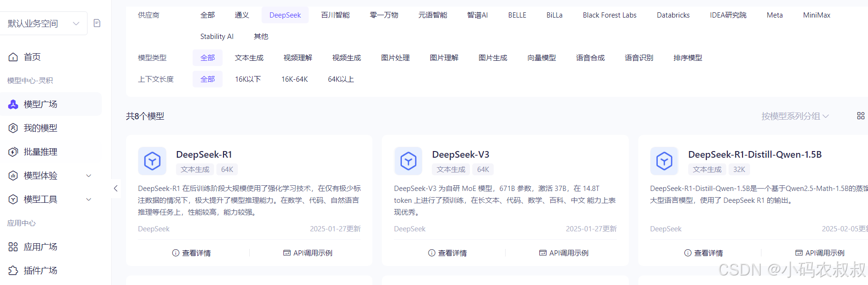This screenshot has height=285, width=868.
Task: Filter model type by 文本生成
Action: tap(249, 58)
